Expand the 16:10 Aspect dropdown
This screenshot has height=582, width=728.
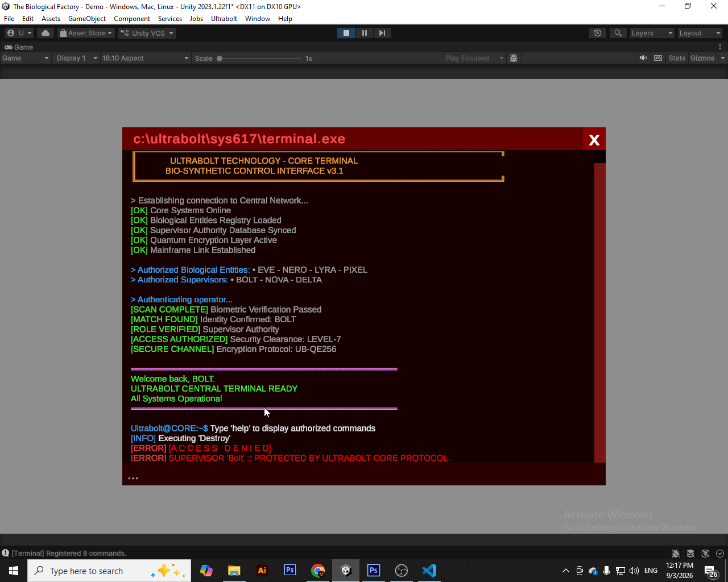point(146,58)
